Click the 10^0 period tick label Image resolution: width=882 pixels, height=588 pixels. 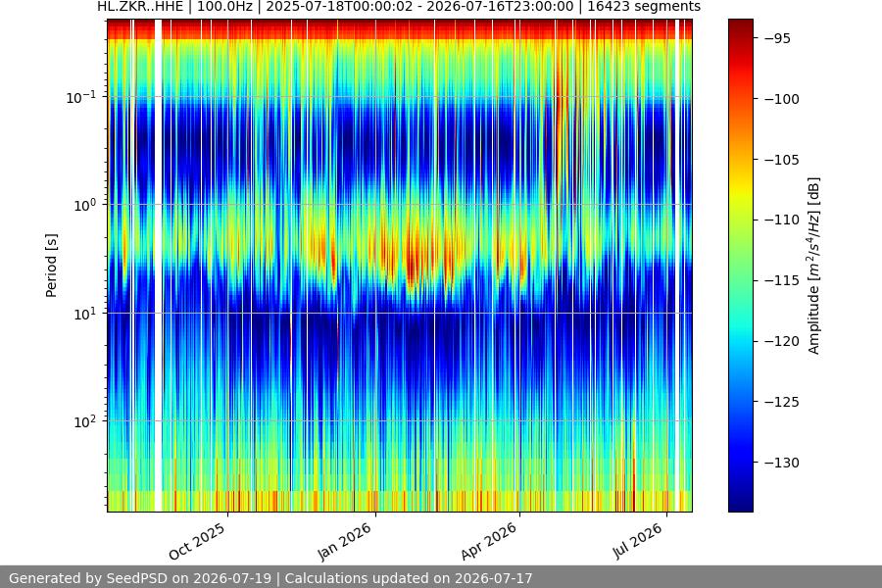coord(85,206)
